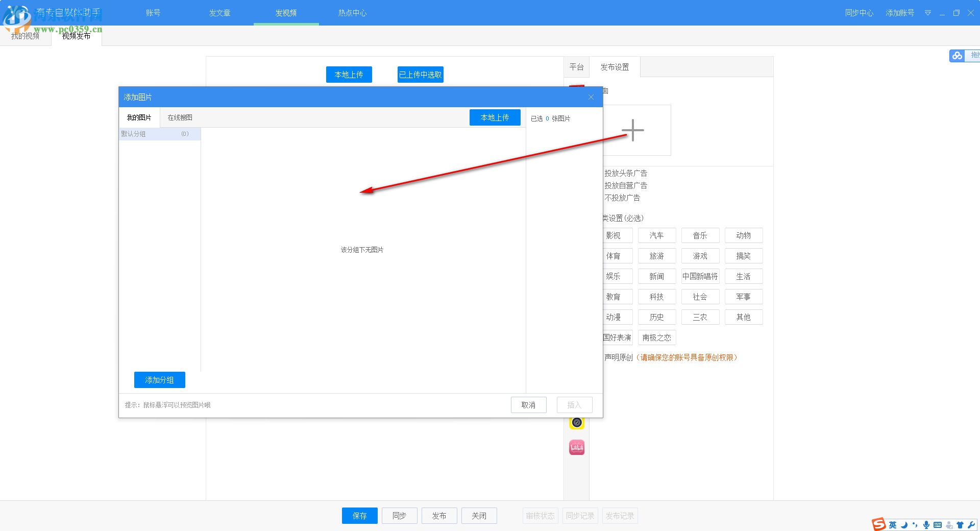The width and height of the screenshot is (980, 531).
Task: Click the 关闭 button
Action: (x=479, y=516)
